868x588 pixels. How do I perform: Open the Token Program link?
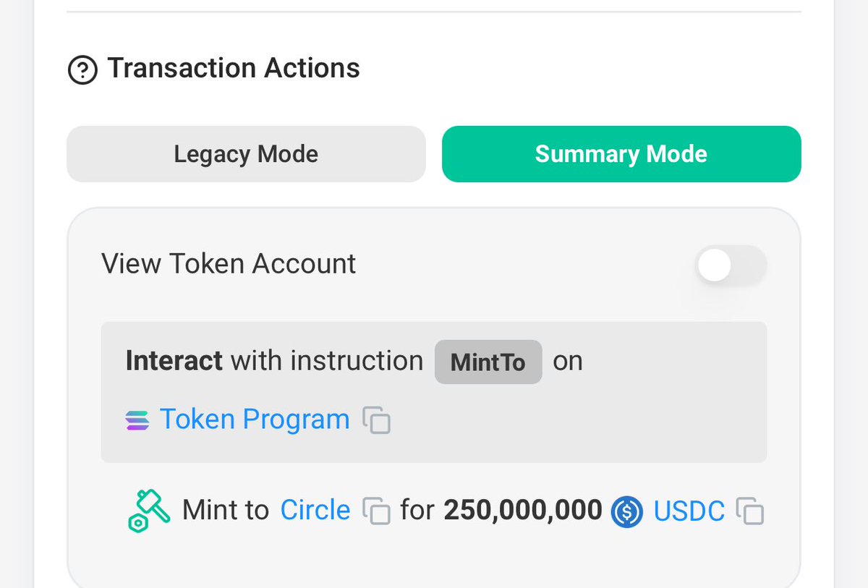(x=255, y=419)
